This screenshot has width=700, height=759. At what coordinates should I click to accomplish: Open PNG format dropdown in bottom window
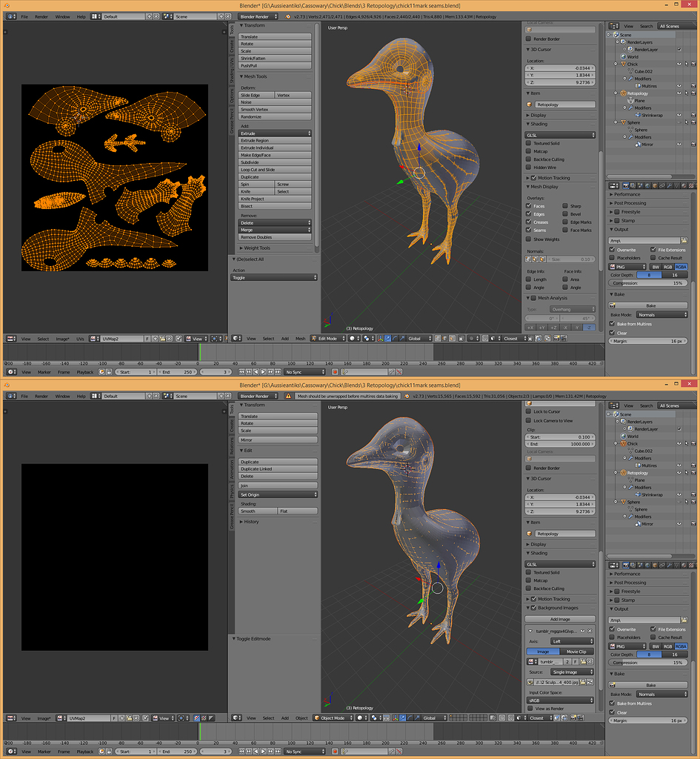pyautogui.click(x=627, y=646)
